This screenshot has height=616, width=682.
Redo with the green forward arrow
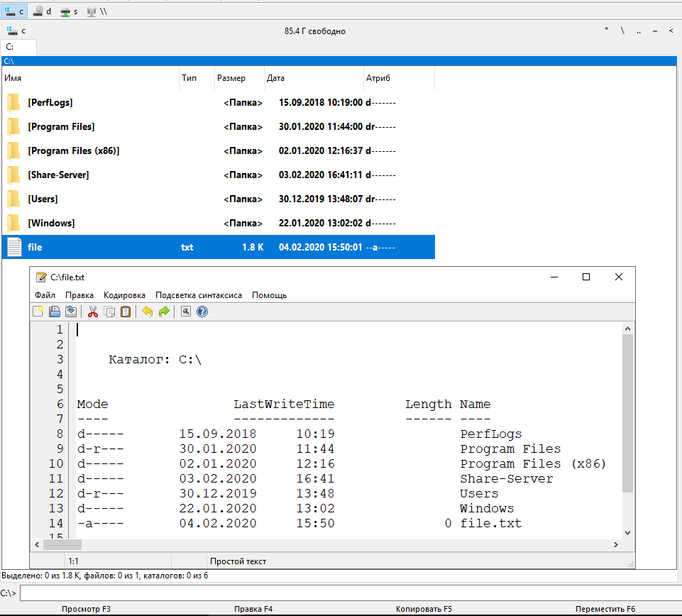pyautogui.click(x=164, y=312)
